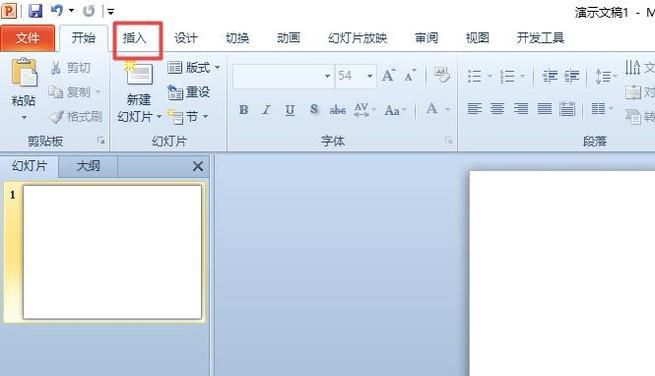The height and width of the screenshot is (376, 655).
Task: Switch to the 设计 (Design) tab
Action: point(186,38)
